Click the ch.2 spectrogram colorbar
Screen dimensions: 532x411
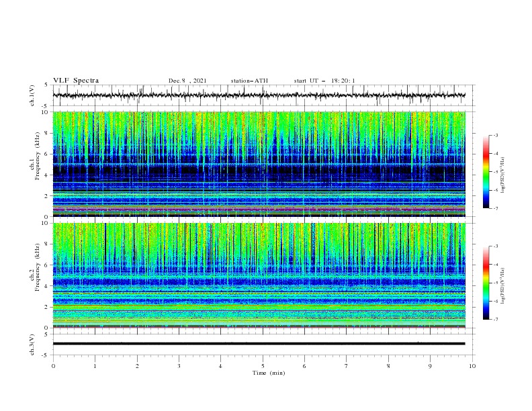[486, 283]
